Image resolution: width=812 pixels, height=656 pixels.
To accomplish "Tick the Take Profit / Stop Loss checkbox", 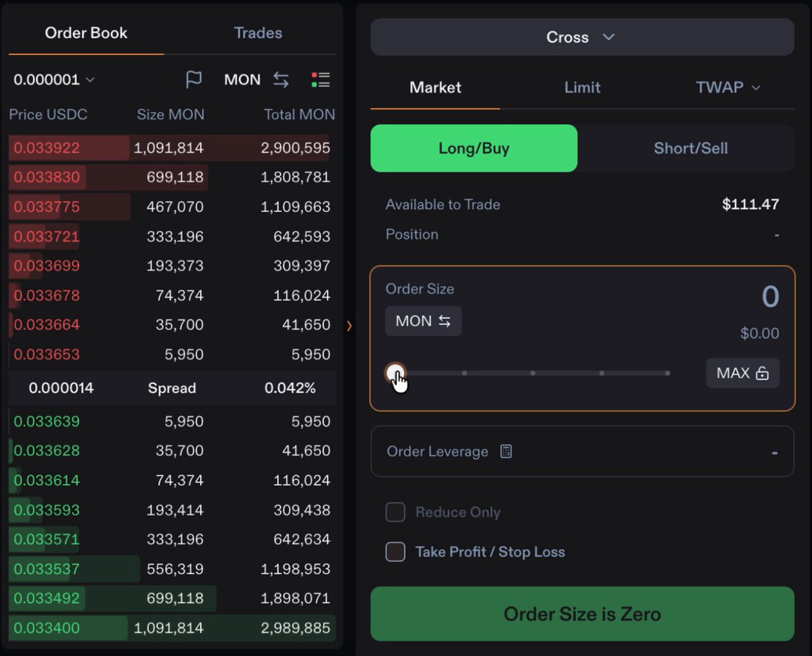I will click(x=395, y=552).
